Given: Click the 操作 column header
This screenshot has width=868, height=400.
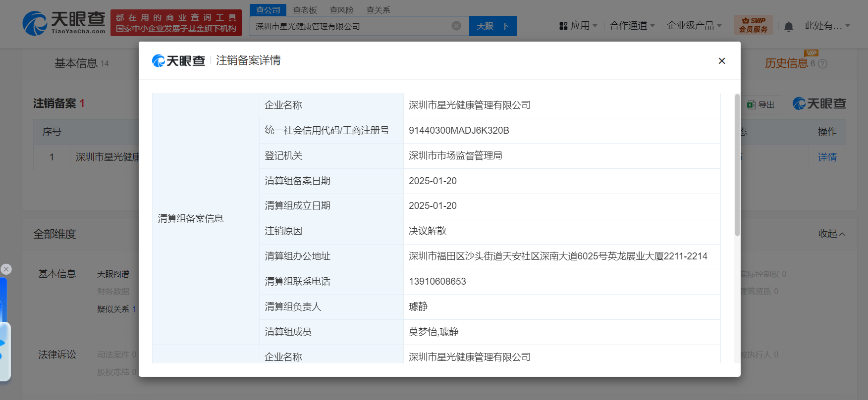Looking at the screenshot, I should (x=827, y=132).
